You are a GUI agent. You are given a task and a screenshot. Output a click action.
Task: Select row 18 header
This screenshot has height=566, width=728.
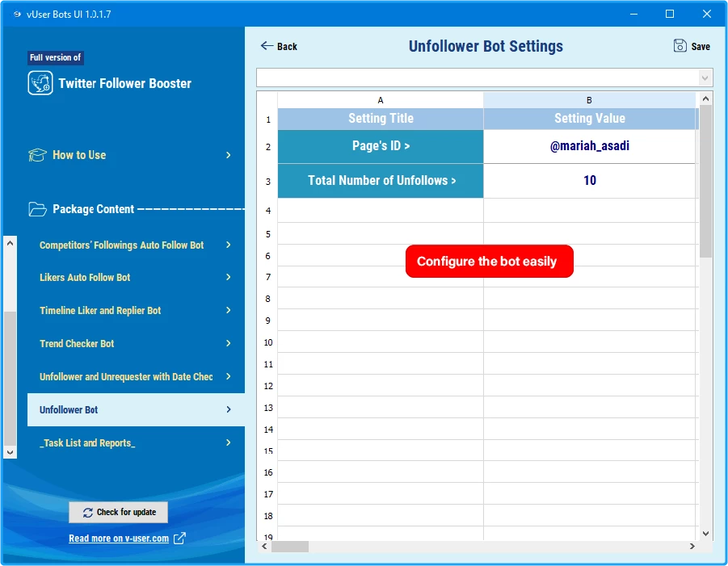(x=267, y=516)
